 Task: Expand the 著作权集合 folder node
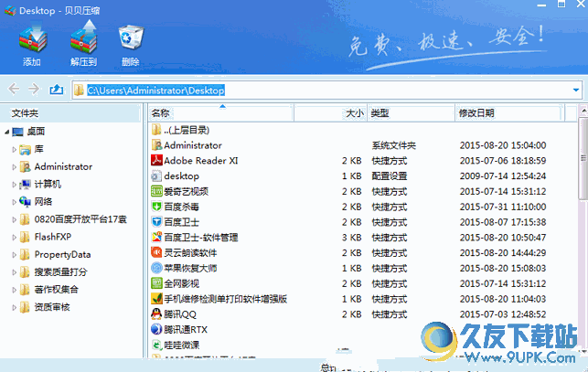point(14,290)
